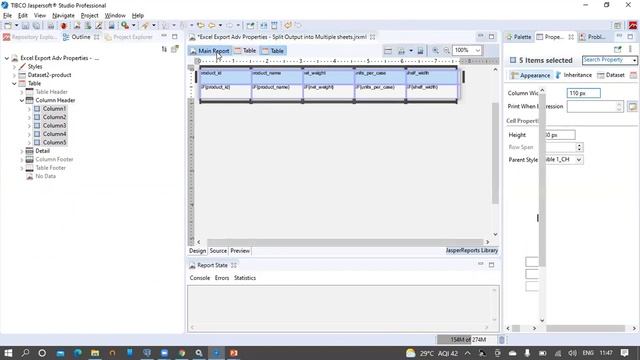This screenshot has height=360, width=640.
Task: Click the print icon in editor toolbar
Action: click(x=401, y=51)
